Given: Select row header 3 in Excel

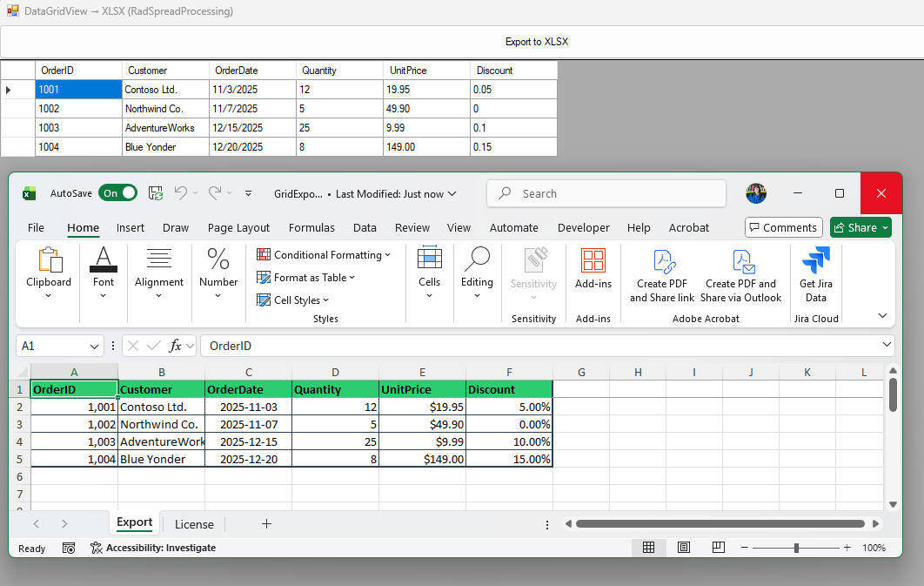Looking at the screenshot, I should coord(19,424).
